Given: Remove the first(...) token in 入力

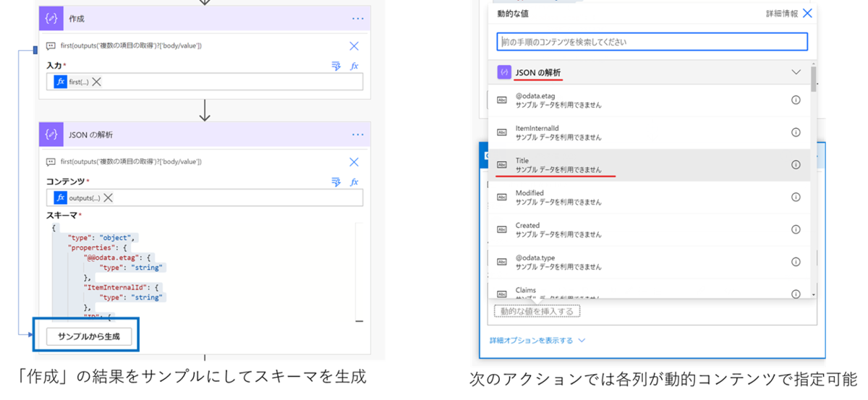Looking at the screenshot, I should [96, 82].
